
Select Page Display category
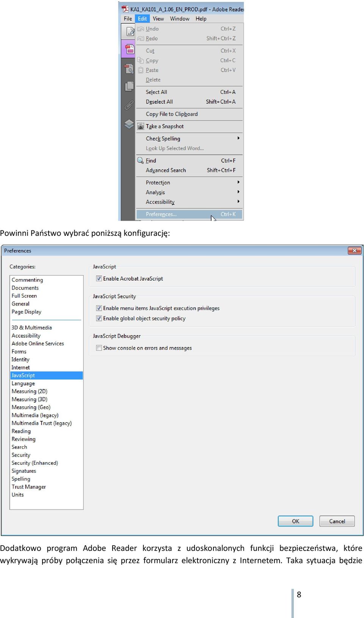click(27, 312)
